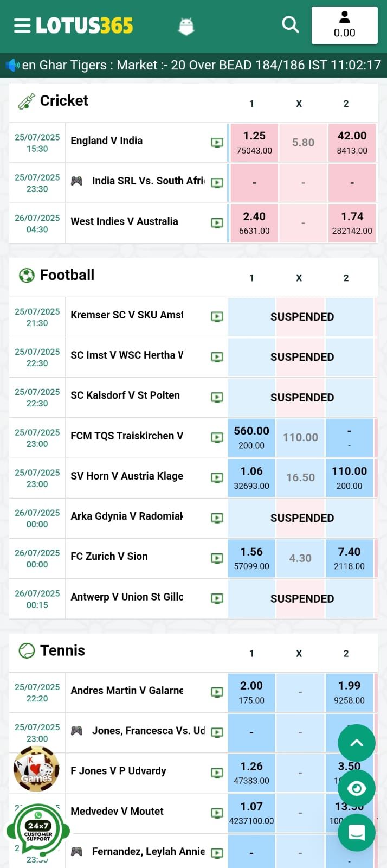Select Australia 1.74 odds
Viewport: 387px width, 868px height.
tap(352, 223)
